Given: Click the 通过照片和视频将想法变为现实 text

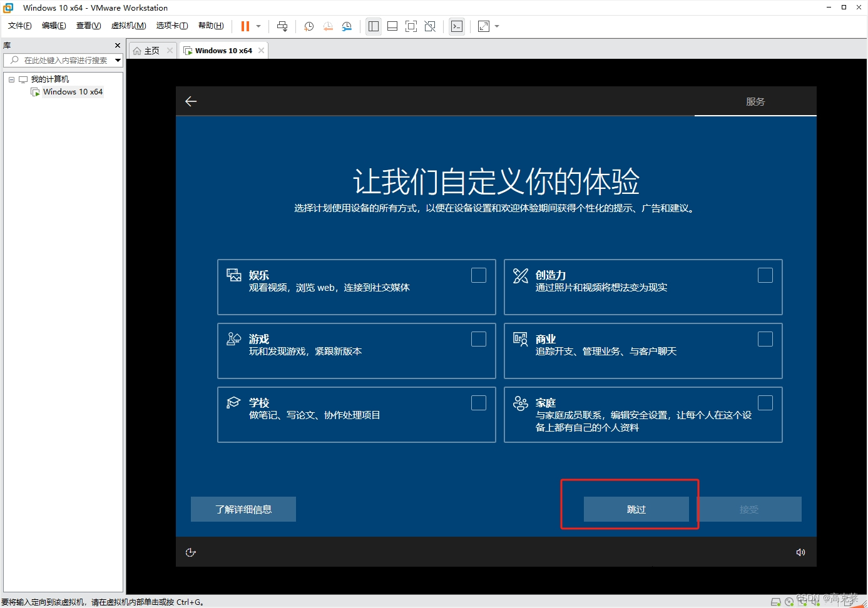Looking at the screenshot, I should (601, 288).
